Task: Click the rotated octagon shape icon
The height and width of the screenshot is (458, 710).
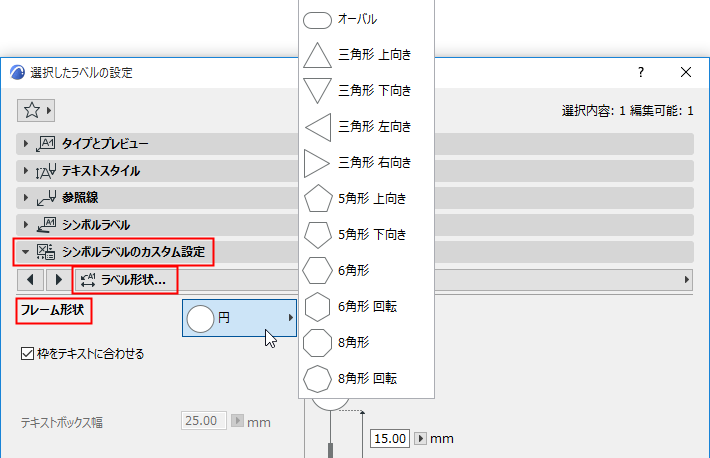Action: [x=317, y=378]
